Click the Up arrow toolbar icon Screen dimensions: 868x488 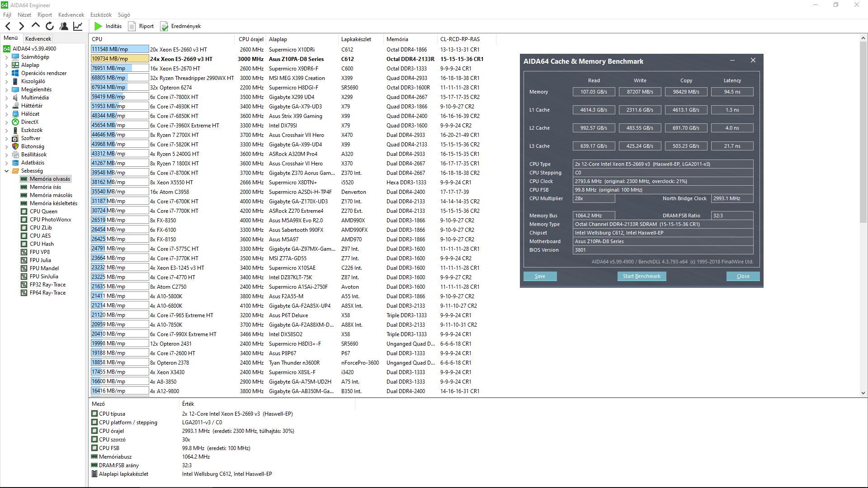pyautogui.click(x=35, y=26)
